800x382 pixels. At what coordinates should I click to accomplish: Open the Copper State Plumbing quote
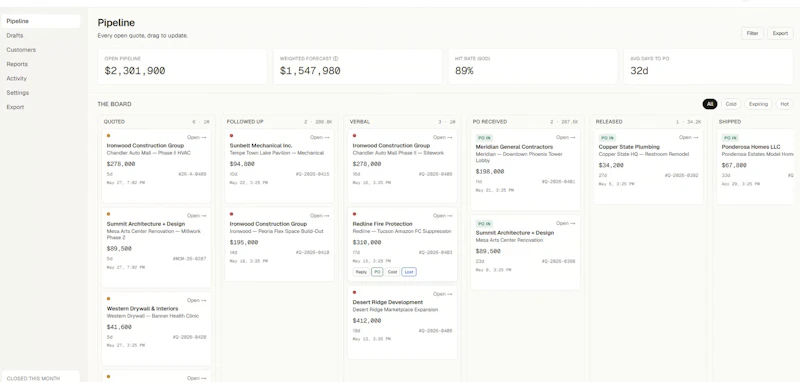689,137
